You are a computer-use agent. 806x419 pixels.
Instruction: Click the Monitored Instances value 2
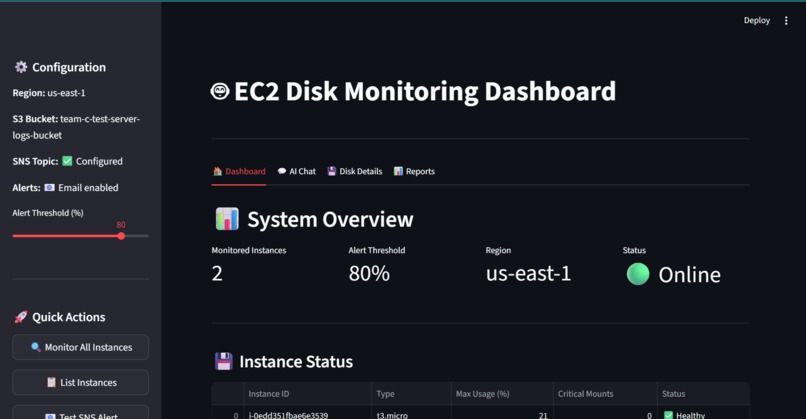click(217, 274)
